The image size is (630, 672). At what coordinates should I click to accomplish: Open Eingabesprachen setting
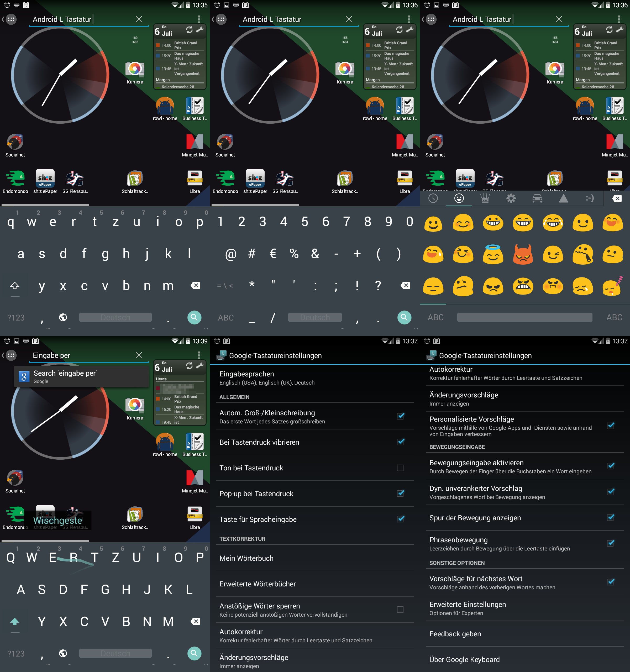[x=315, y=378]
